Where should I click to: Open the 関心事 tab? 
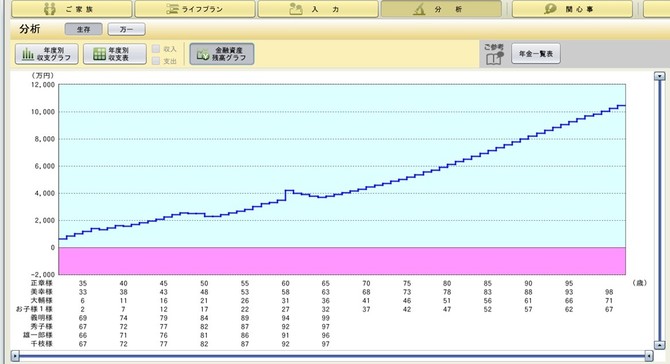(x=572, y=9)
